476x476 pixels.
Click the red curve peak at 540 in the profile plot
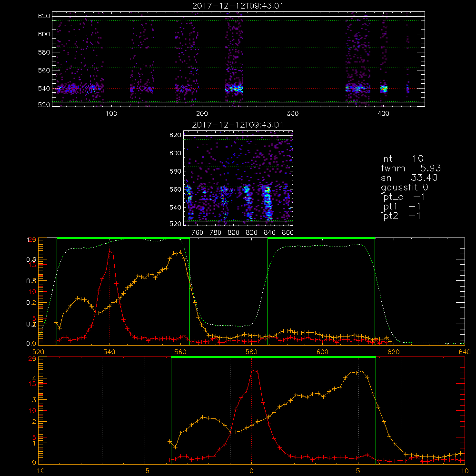[110, 251]
